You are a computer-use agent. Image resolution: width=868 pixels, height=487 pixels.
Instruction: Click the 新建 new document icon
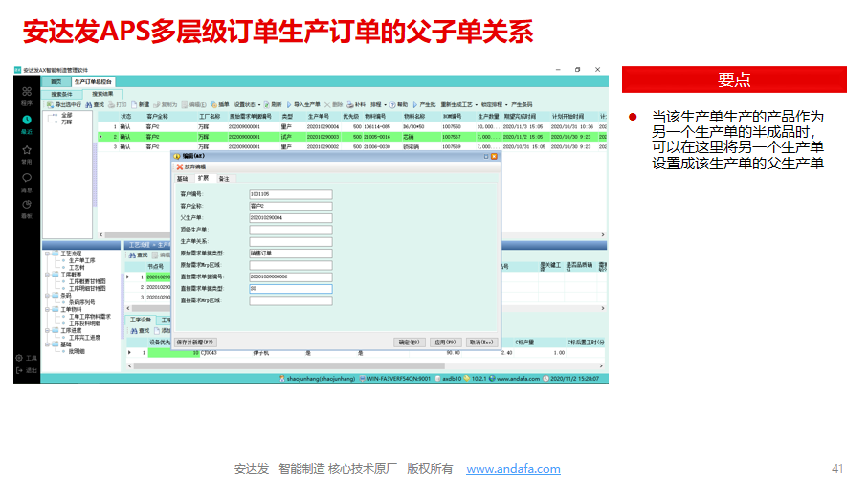point(134,104)
